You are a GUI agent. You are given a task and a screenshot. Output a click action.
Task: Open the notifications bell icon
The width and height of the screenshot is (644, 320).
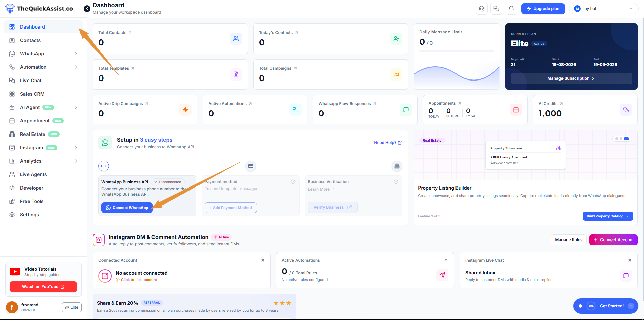click(x=511, y=9)
